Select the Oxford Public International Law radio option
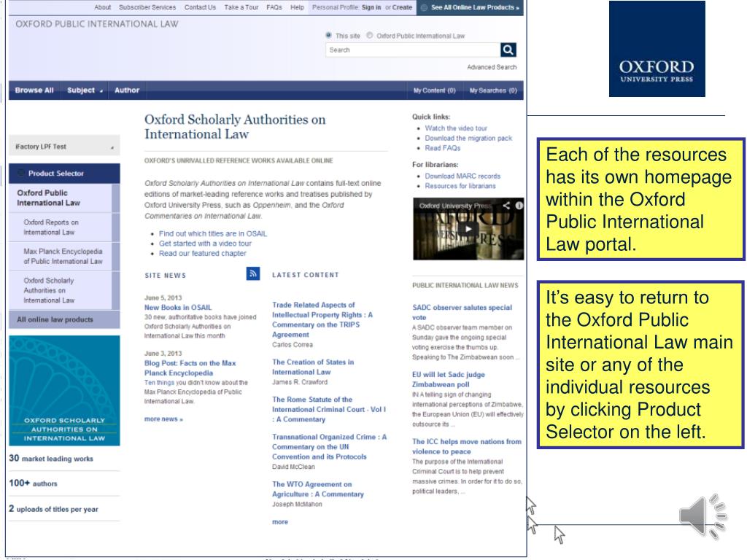Image resolution: width=747 pixels, height=560 pixels. pos(370,35)
